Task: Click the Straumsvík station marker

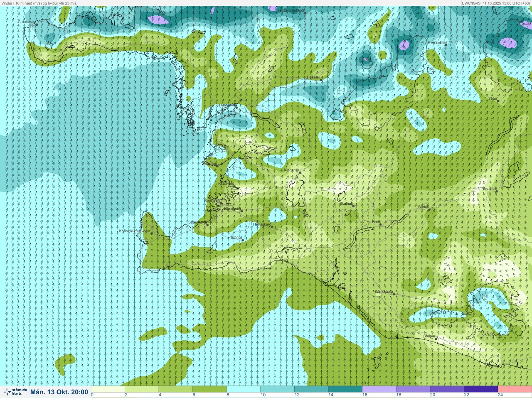Action: tap(207, 225)
